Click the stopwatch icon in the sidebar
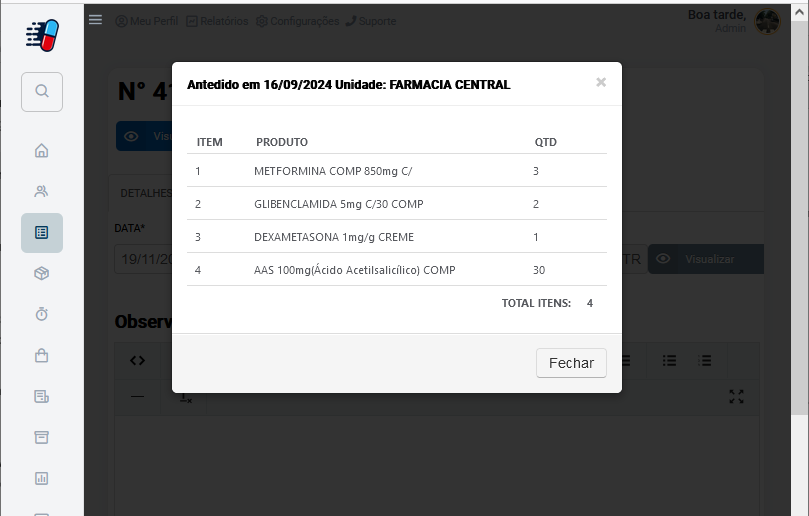 [x=42, y=314]
